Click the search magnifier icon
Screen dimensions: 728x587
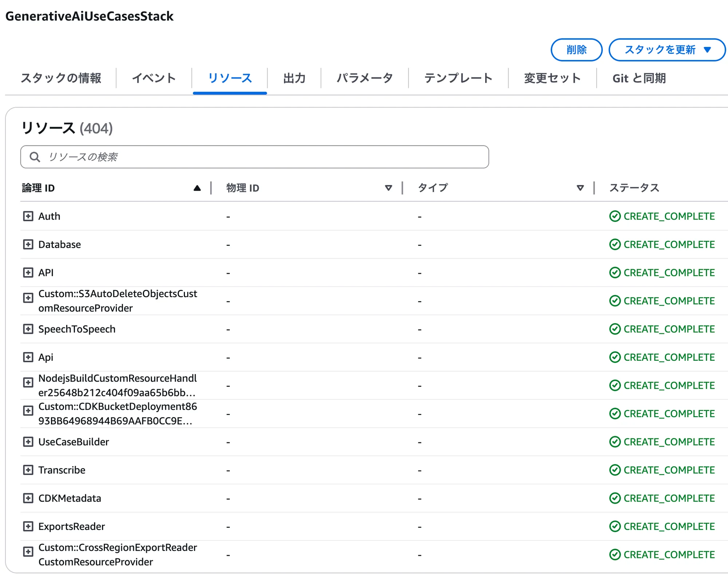coord(35,157)
